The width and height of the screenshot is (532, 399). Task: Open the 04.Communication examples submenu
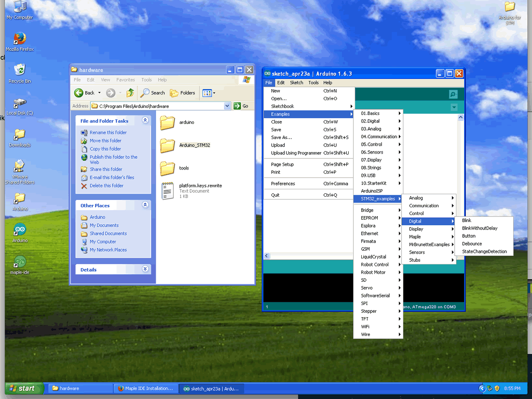pyautogui.click(x=378, y=137)
